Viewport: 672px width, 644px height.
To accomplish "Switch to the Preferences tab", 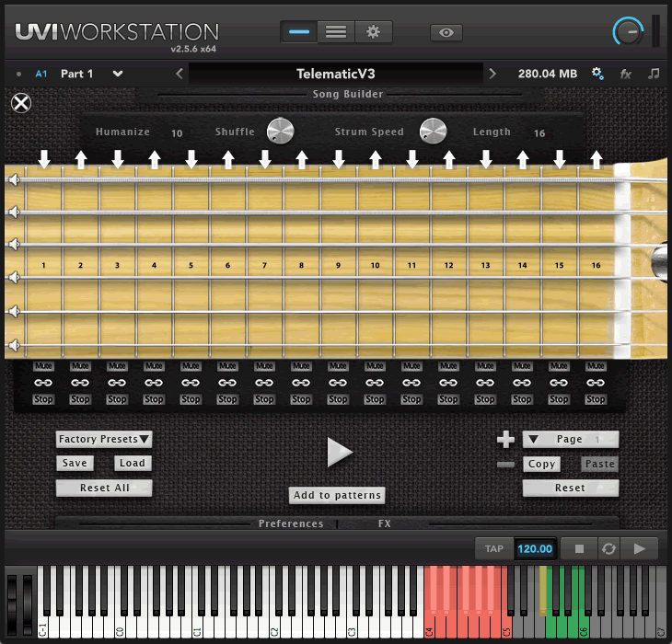I will pyautogui.click(x=291, y=523).
